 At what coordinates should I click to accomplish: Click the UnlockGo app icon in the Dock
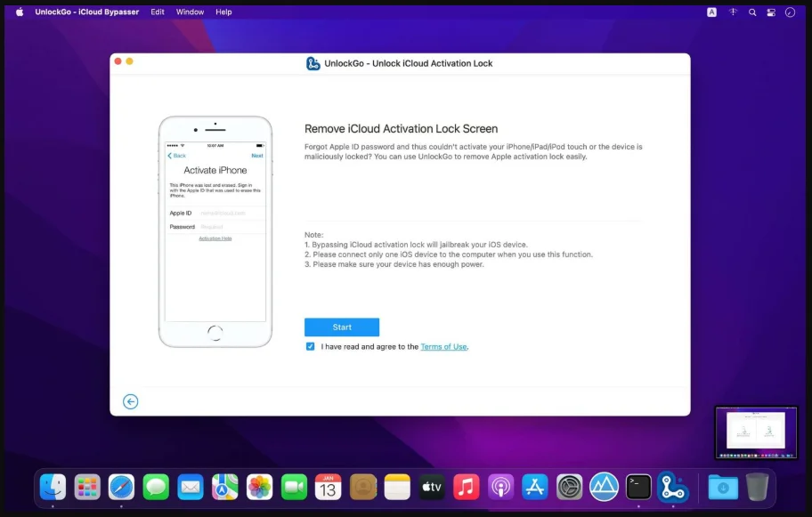(673, 487)
